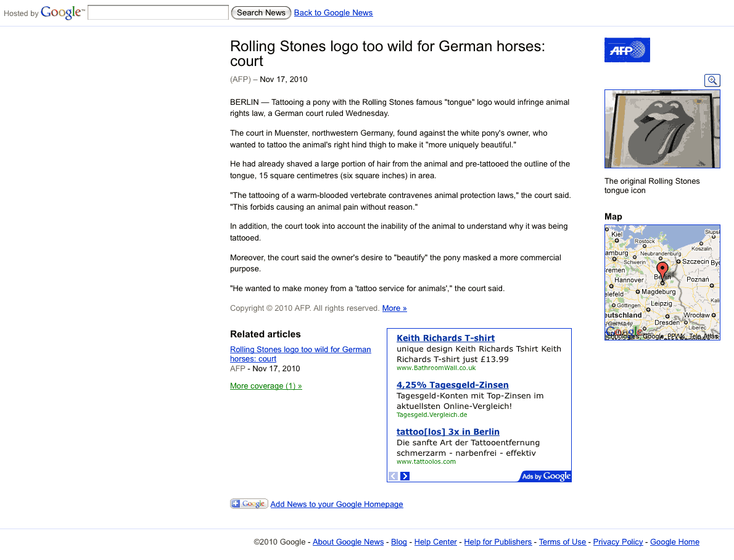
Task: Click the 'Map' heading
Action: click(x=613, y=216)
